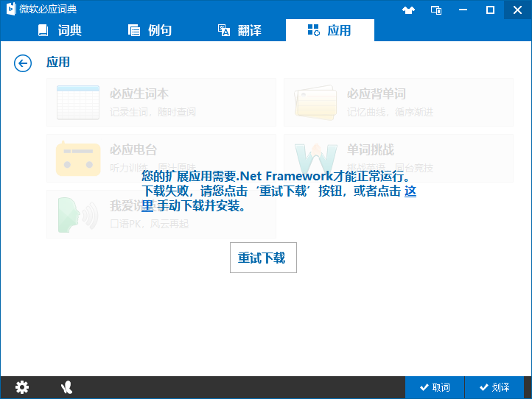Launch the 单词挑战 W icon
This screenshot has width=532, height=399.
316,158
